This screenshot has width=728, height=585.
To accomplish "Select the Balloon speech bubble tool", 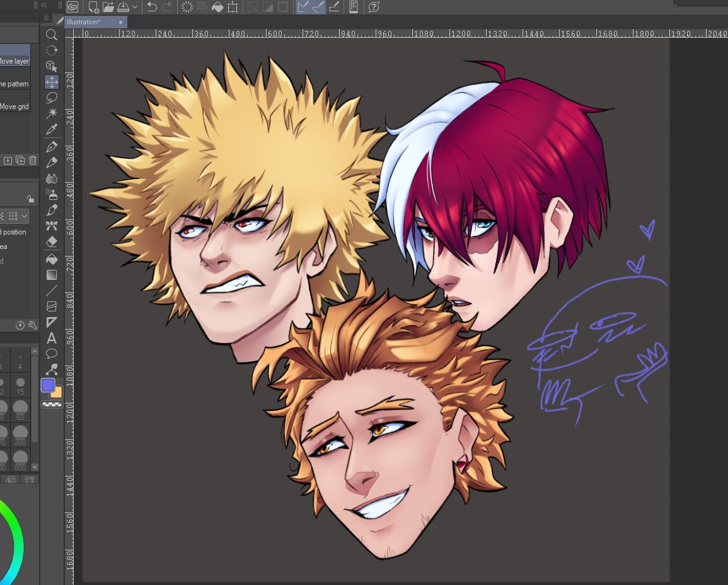I will tap(52, 354).
